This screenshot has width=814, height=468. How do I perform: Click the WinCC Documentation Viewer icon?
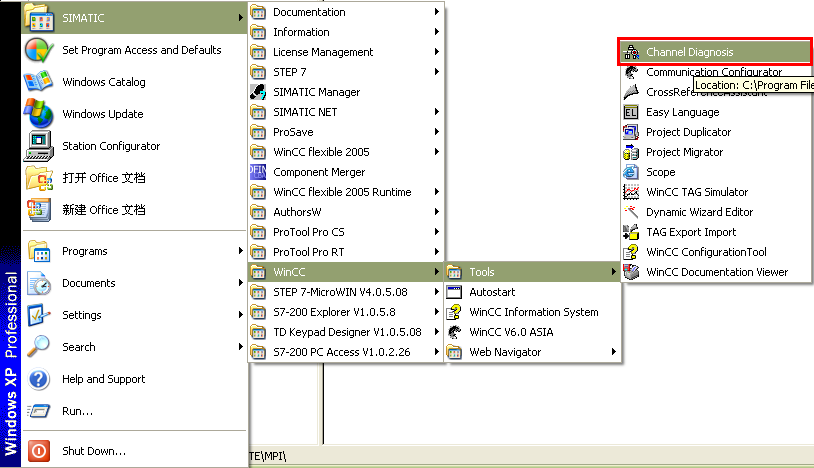tap(631, 272)
